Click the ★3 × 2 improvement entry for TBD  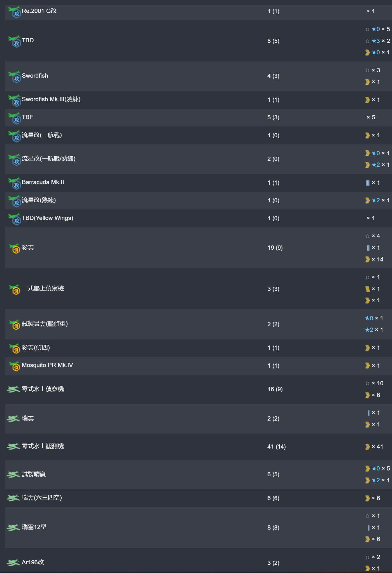(x=381, y=41)
